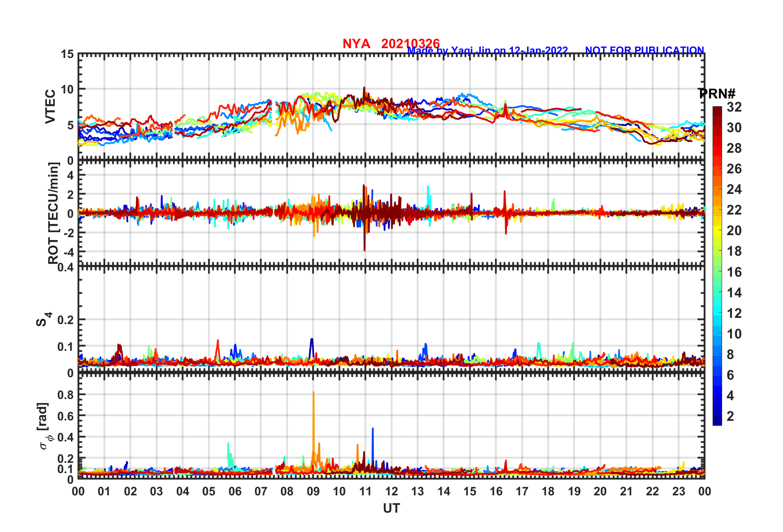Screen dimensions: 783x532
Task: Click x-axis tick label 17
Action: pyautogui.click(x=522, y=491)
